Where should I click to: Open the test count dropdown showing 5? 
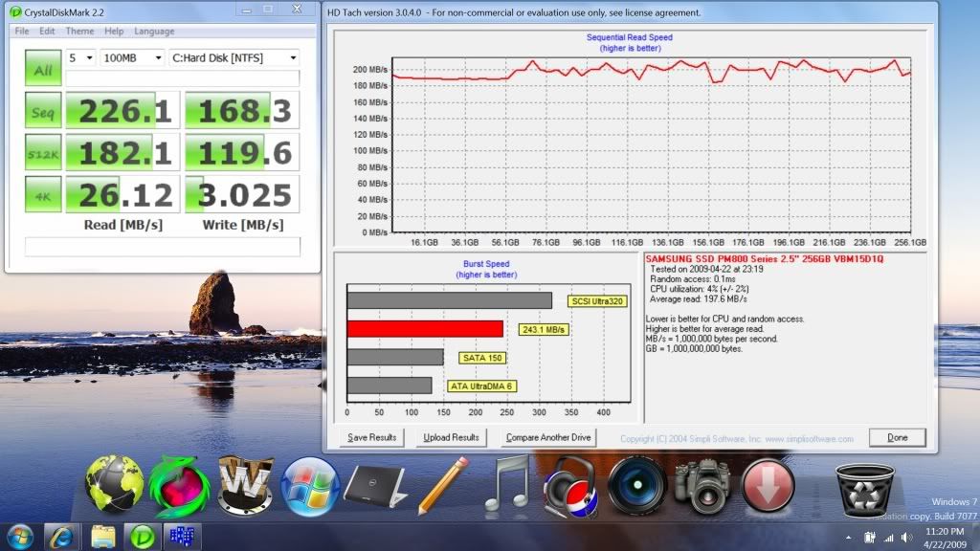coord(80,57)
